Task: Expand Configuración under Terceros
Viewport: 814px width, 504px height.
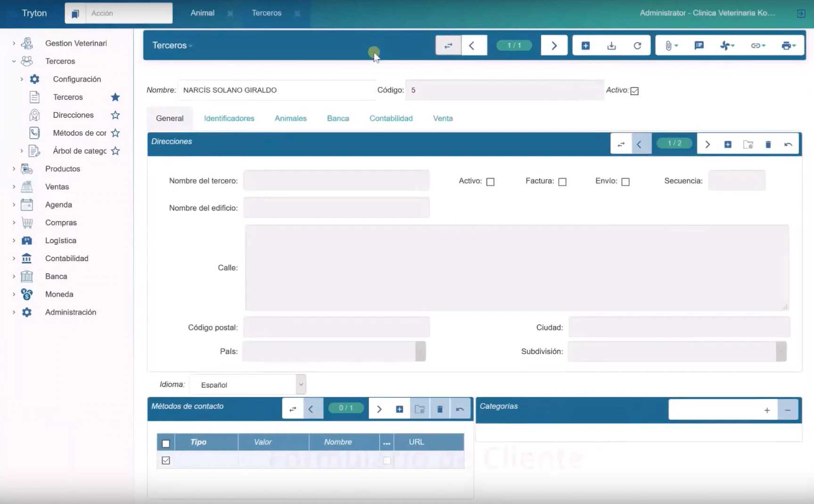Action: (22, 79)
